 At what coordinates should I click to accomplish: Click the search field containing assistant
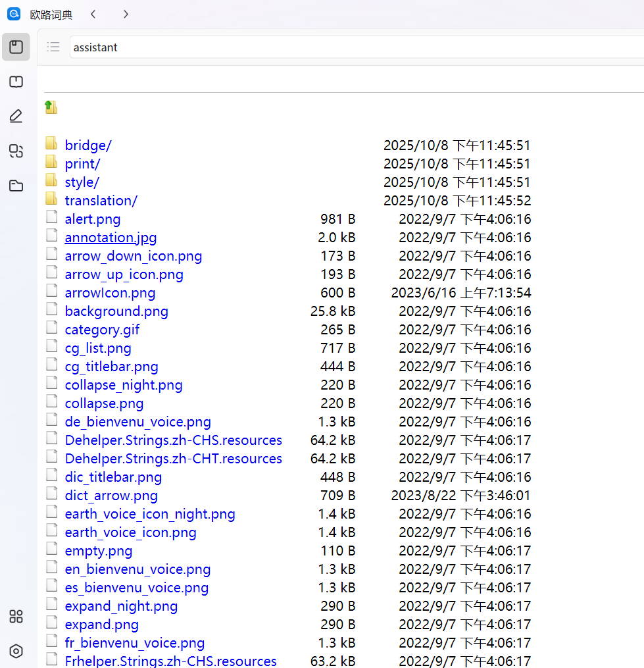point(357,47)
